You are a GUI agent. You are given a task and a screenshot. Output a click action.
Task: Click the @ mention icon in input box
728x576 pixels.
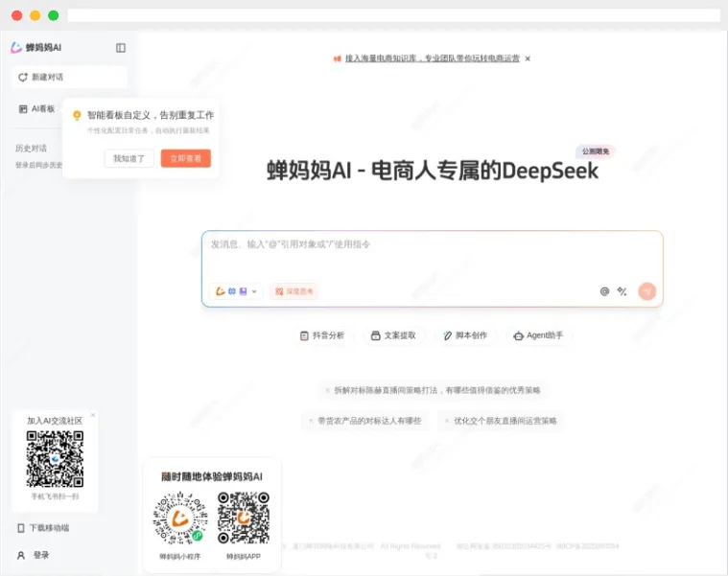(x=604, y=291)
